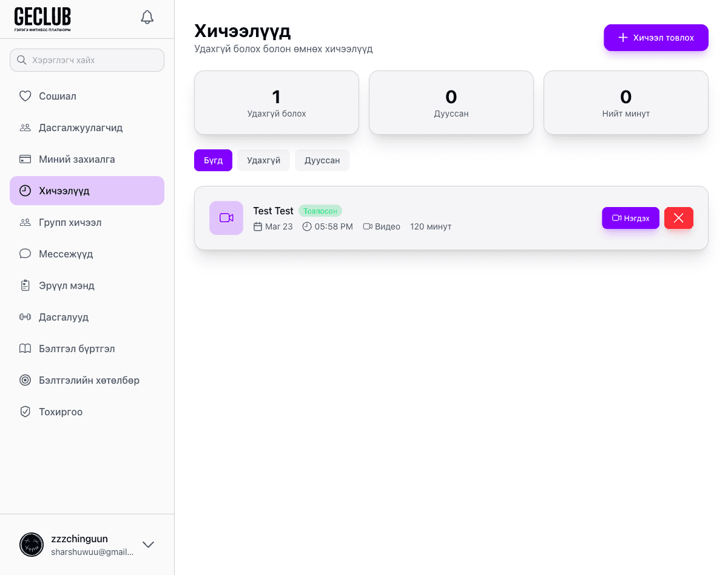
Task: Click the Дасгалууд dumbbell icon
Action: pyautogui.click(x=25, y=317)
